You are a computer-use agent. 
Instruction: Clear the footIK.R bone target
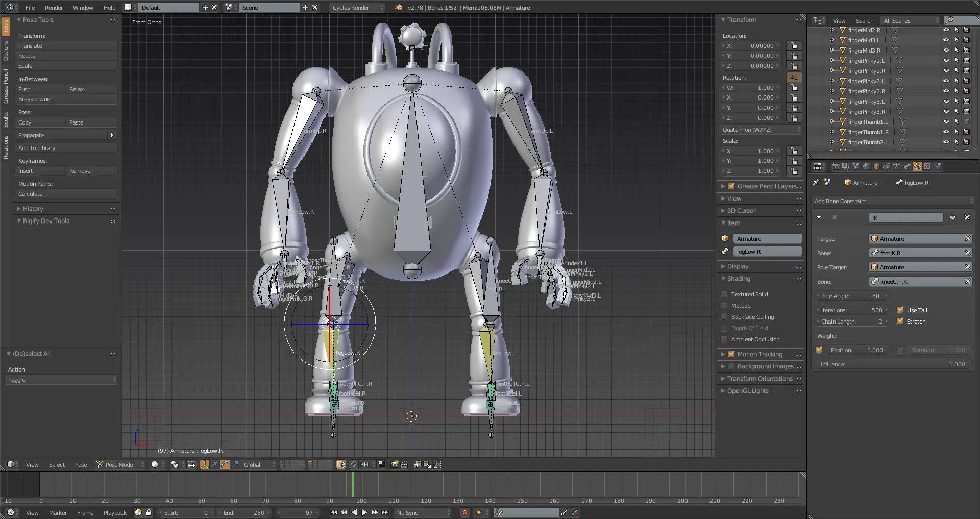pyautogui.click(x=967, y=253)
